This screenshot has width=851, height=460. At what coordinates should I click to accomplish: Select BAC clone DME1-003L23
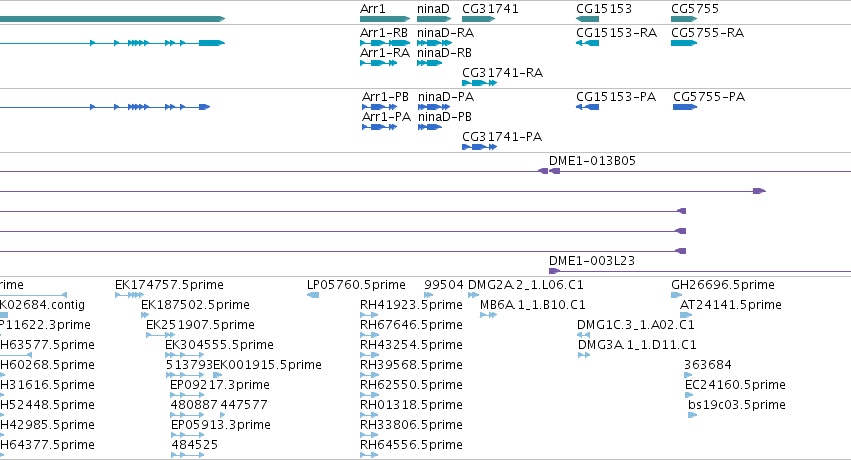(592, 260)
